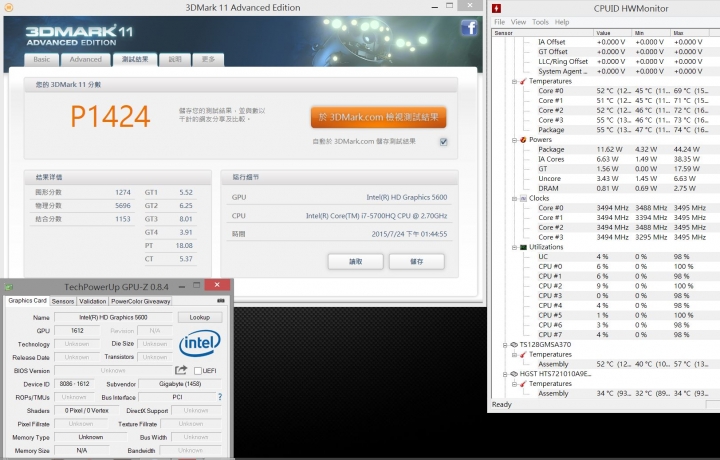Click the Max column header

[690, 33]
